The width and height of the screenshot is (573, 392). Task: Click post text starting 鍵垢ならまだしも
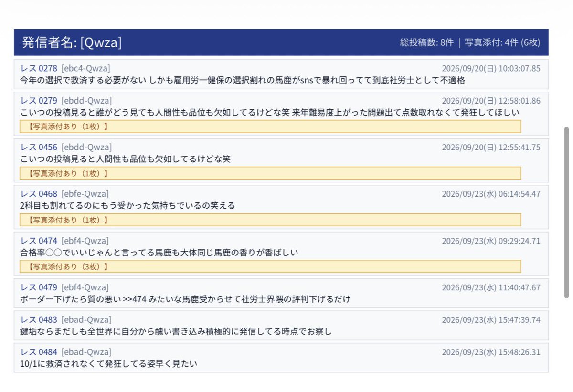pos(176,331)
